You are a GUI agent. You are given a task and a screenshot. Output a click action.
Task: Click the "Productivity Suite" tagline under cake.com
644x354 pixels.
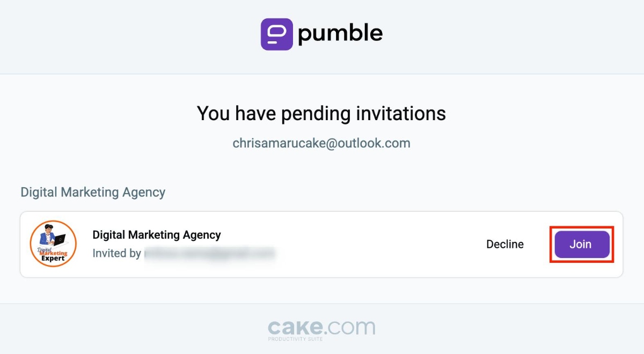pyautogui.click(x=296, y=339)
